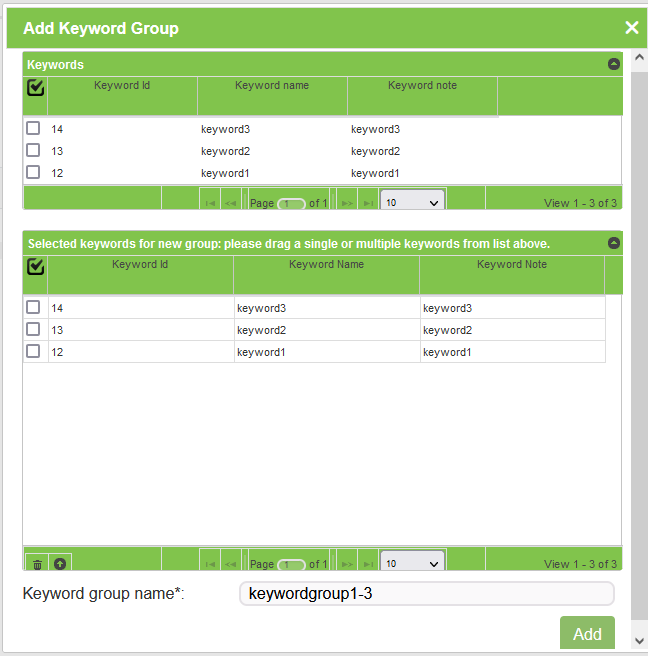This screenshot has width=648, height=656.
Task: Click the trash delete icon in selected keywords pager
Action: [x=37, y=564]
